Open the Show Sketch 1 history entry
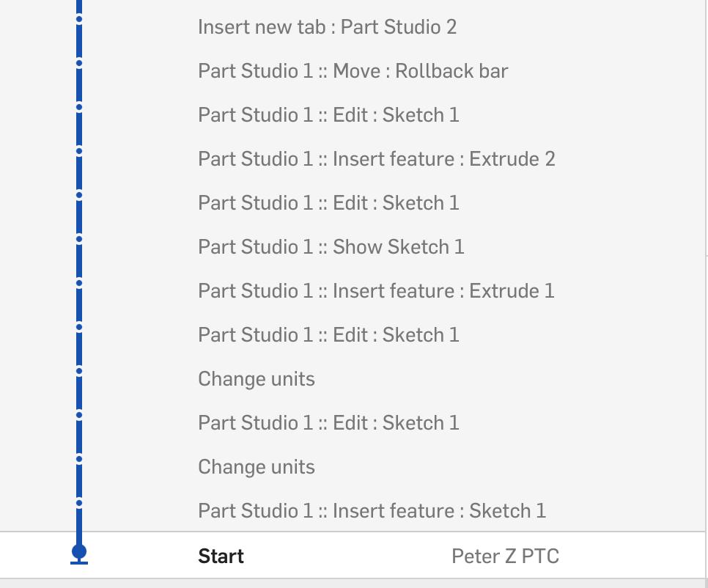The width and height of the screenshot is (708, 588). pyautogui.click(x=331, y=246)
